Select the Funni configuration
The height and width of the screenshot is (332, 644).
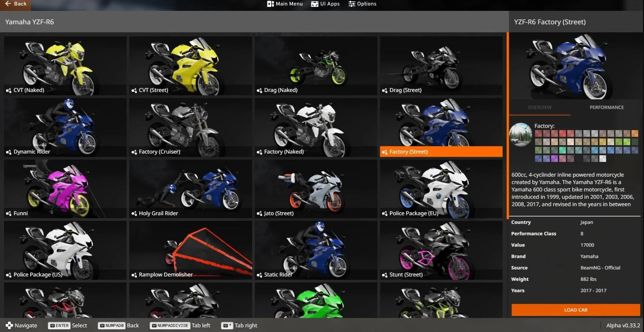coord(65,188)
